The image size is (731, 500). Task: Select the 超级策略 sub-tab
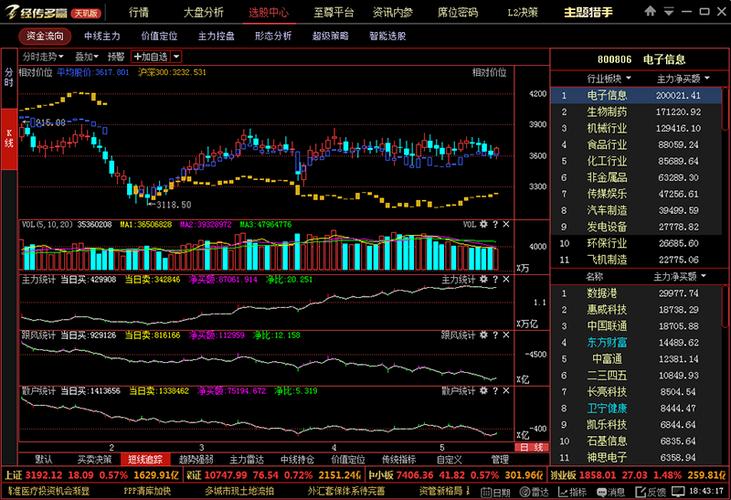(330, 36)
